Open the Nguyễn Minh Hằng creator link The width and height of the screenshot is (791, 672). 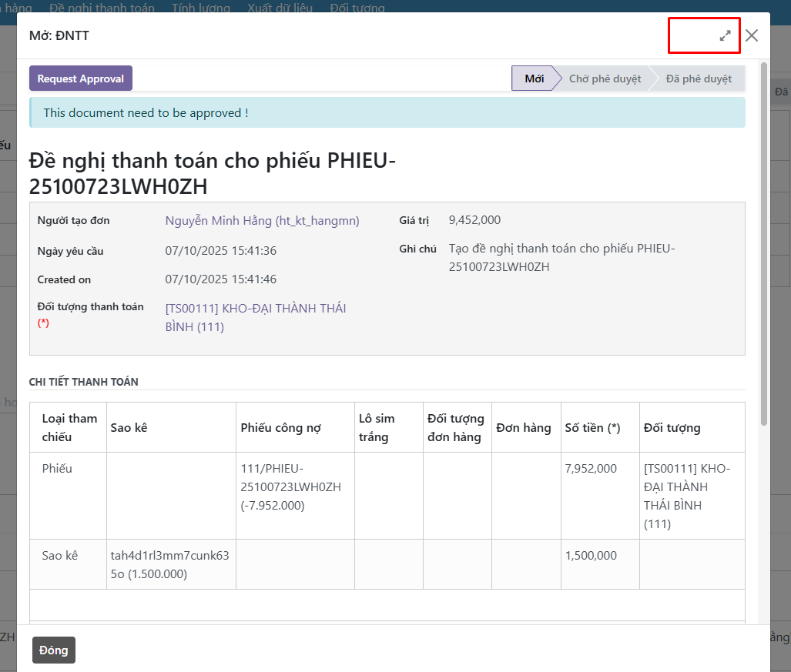[262, 221]
